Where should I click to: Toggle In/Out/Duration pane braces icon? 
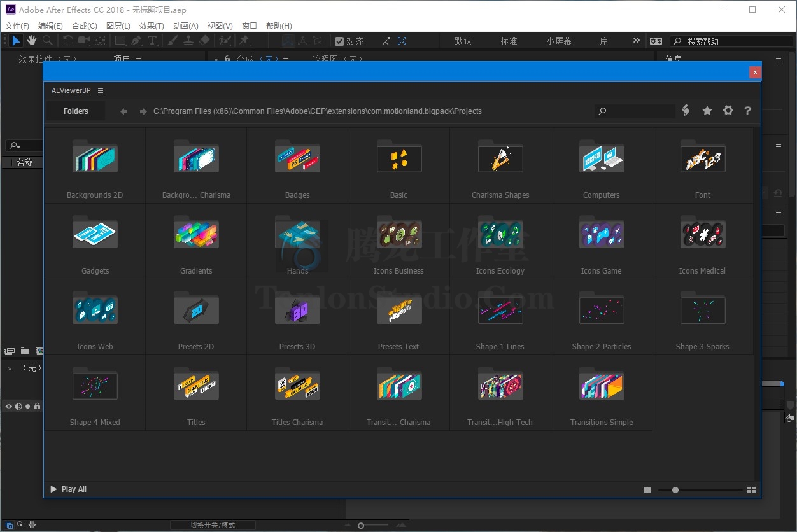32,525
